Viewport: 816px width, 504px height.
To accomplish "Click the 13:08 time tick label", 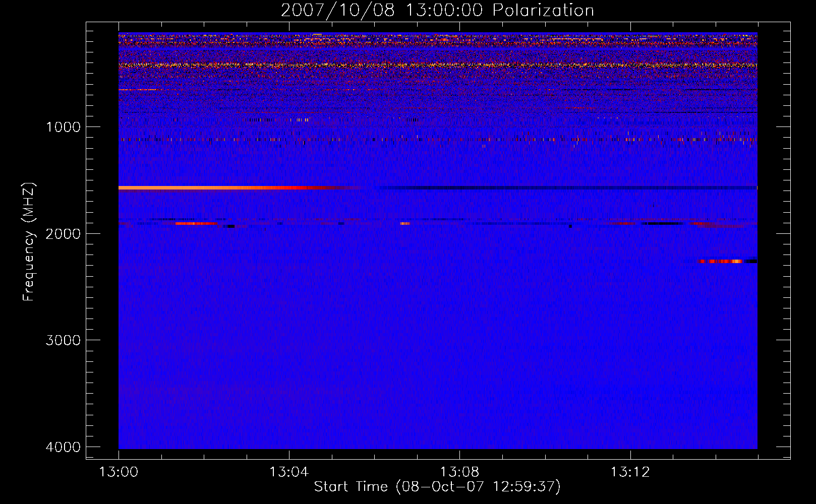I will point(459,472).
